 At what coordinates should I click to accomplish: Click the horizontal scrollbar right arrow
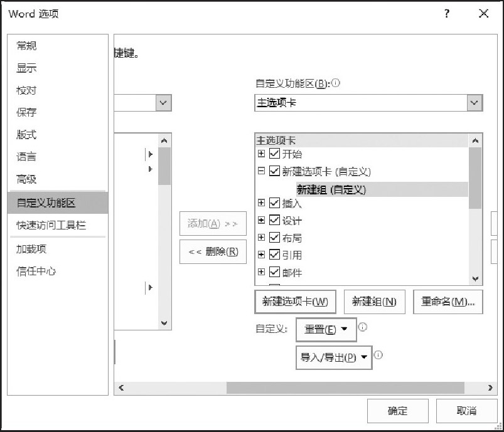pos(490,387)
